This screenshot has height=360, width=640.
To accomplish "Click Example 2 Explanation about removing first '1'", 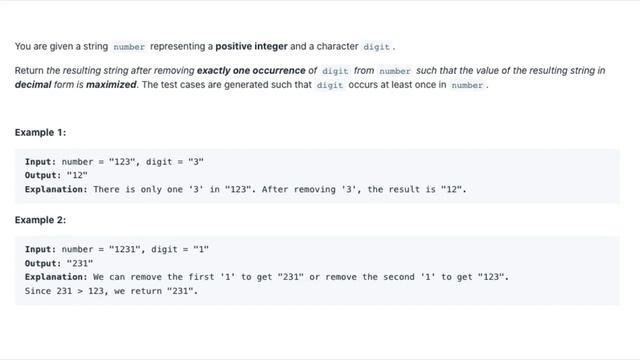I will (267, 277).
